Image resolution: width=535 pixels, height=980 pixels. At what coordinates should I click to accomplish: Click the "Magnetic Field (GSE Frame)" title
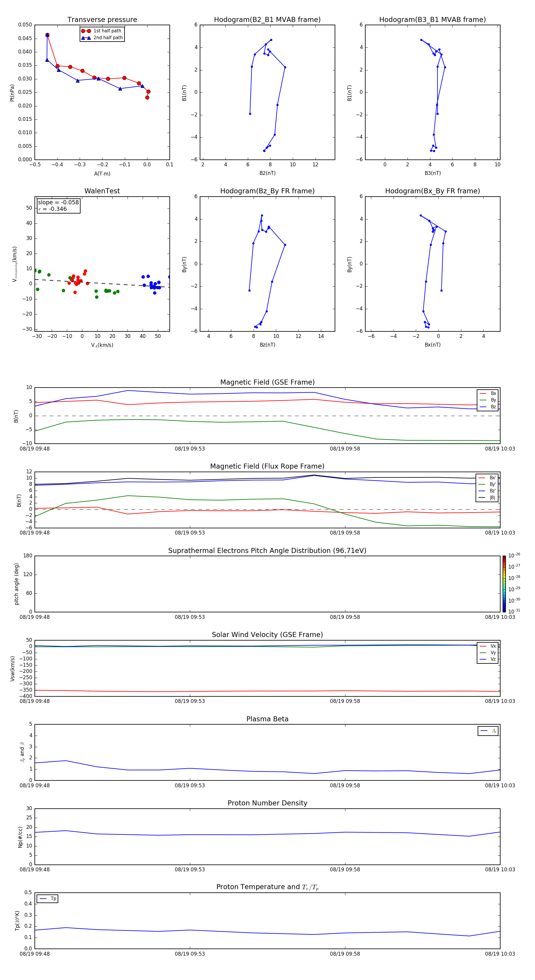point(267,382)
